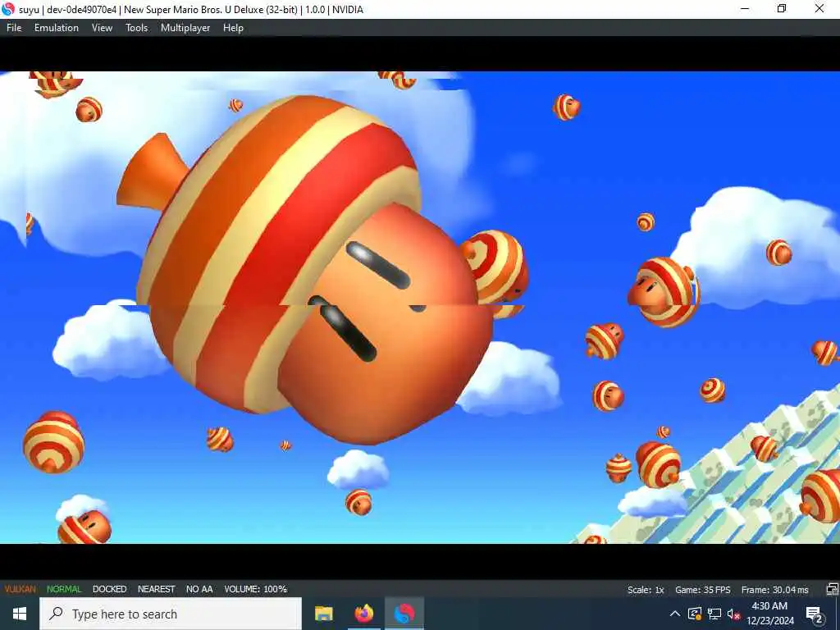The height and width of the screenshot is (630, 840).
Task: Click the multiplayer status icon in status bar
Action: (x=832, y=589)
